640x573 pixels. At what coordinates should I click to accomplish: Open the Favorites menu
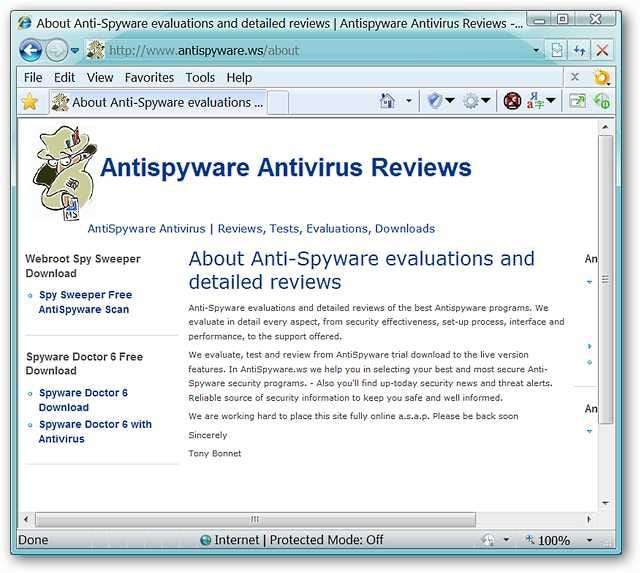coord(149,77)
